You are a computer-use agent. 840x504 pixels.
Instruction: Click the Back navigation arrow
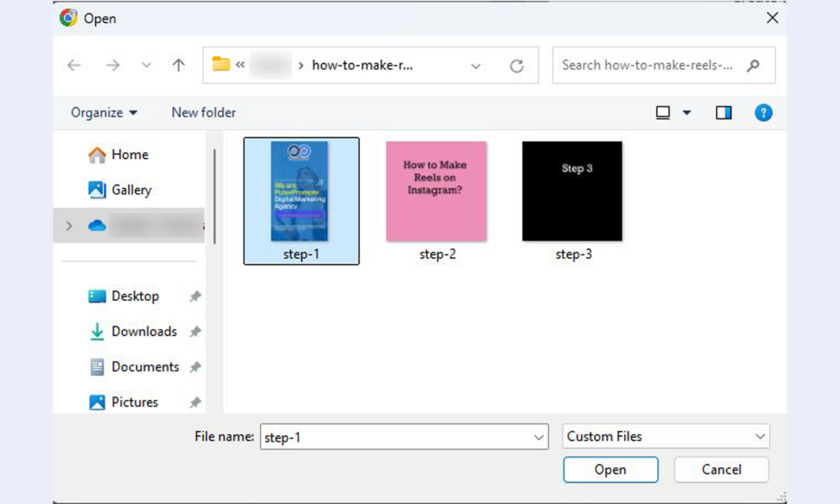point(75,66)
